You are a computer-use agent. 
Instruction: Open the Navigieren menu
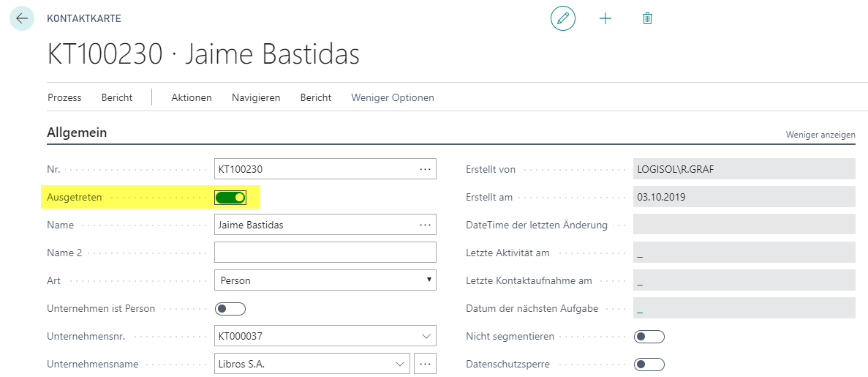pos(256,97)
